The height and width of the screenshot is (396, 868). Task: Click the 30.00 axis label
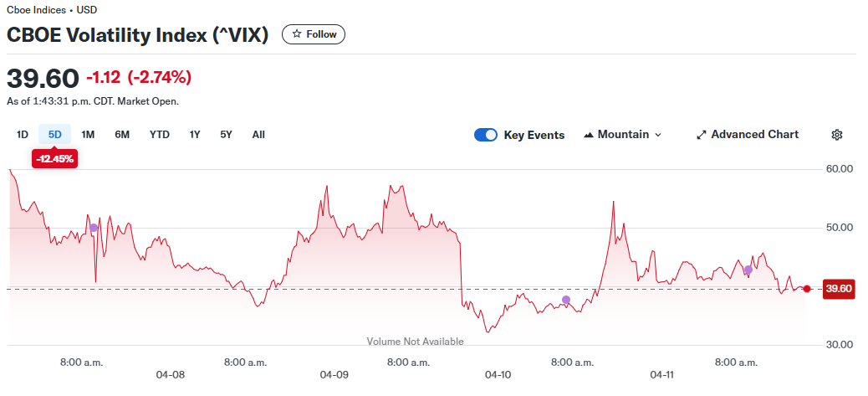(x=840, y=345)
